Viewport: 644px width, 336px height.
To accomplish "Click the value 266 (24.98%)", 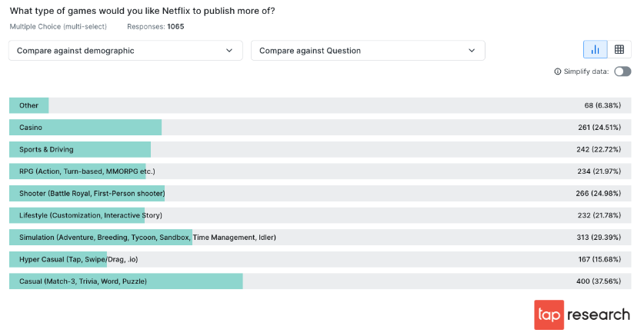I will point(598,193).
